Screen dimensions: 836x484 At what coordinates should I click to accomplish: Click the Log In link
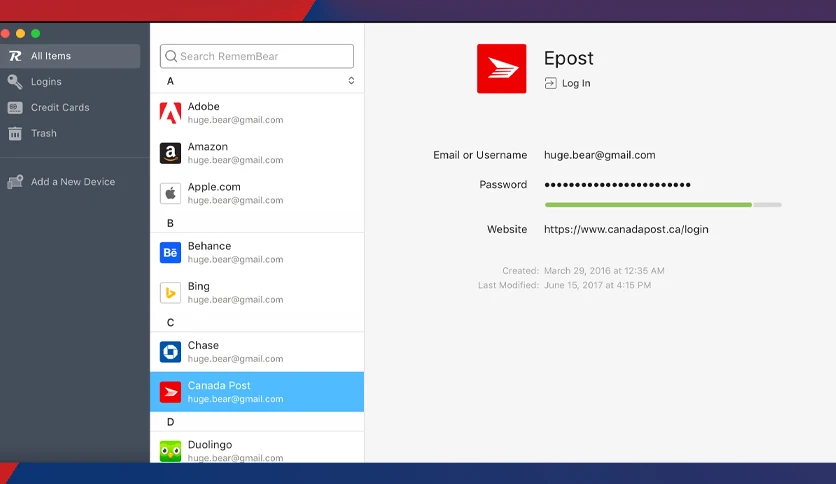tap(576, 83)
